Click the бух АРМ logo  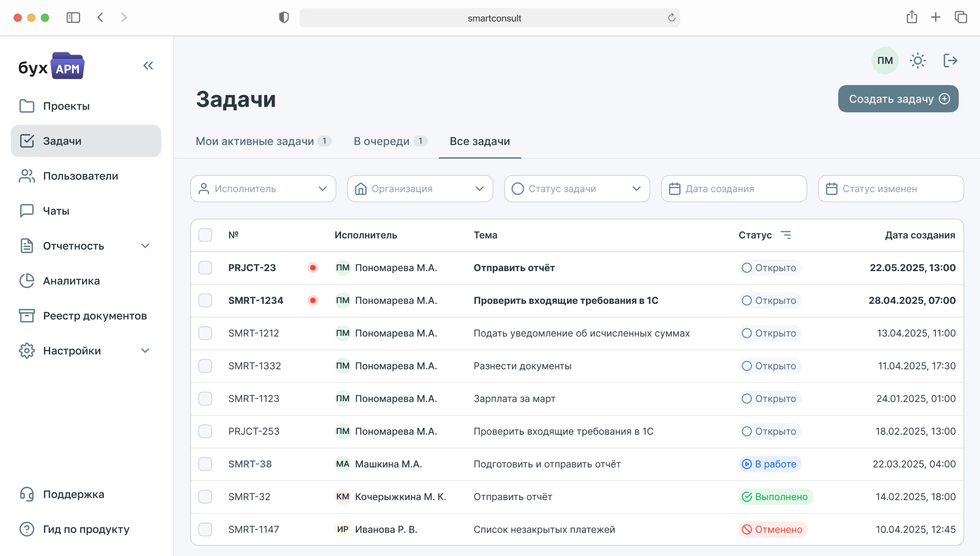point(51,66)
